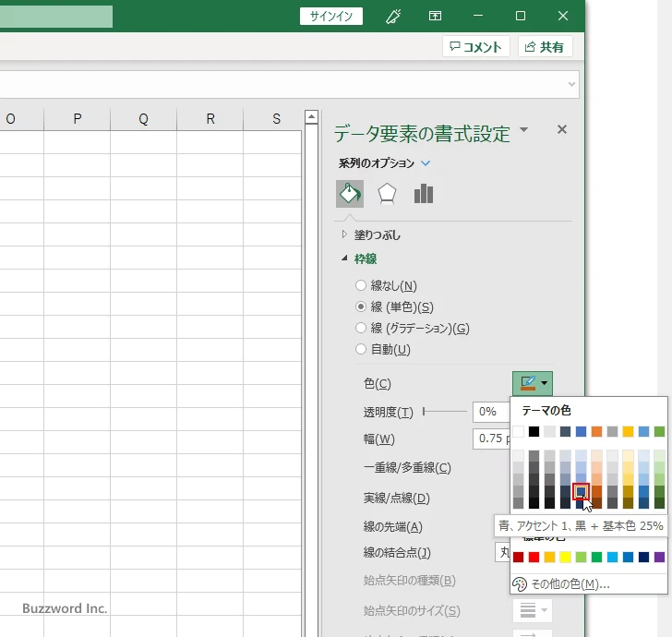This screenshot has height=637, width=672.
Task: Open the 系列のオプション dropdown chevron
Action: (426, 162)
